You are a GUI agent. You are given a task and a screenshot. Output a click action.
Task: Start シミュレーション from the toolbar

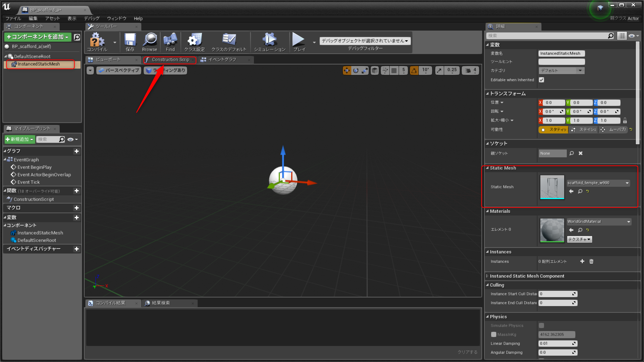click(270, 42)
